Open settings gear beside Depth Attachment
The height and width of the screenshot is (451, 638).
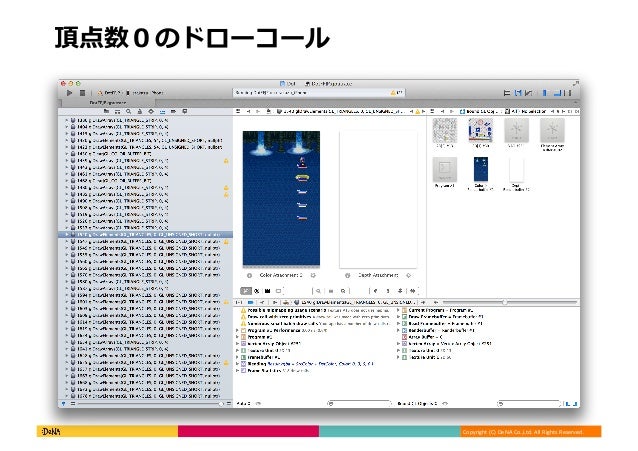tap(409, 276)
